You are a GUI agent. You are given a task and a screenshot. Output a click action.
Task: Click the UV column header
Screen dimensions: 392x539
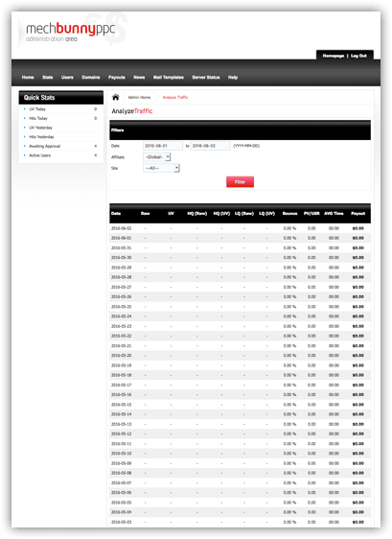tap(171, 214)
